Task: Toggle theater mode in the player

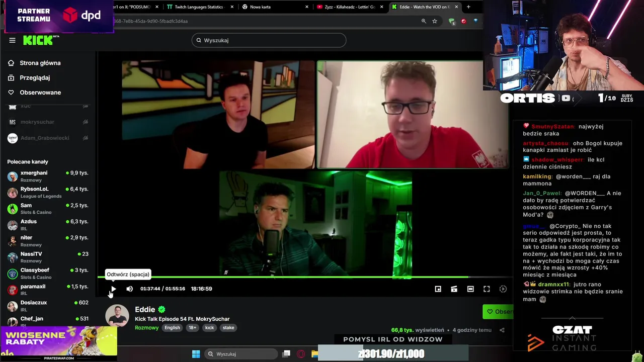Action: pos(470,289)
